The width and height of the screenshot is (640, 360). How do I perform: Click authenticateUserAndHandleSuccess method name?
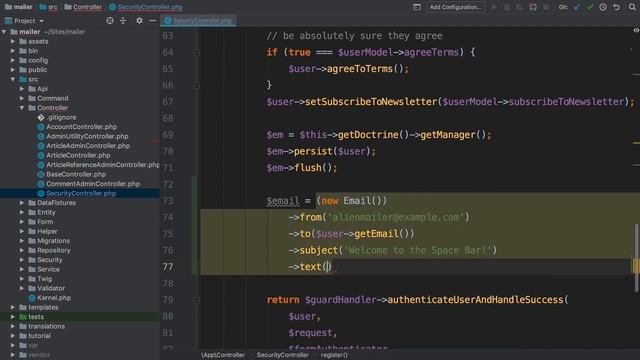click(x=475, y=300)
